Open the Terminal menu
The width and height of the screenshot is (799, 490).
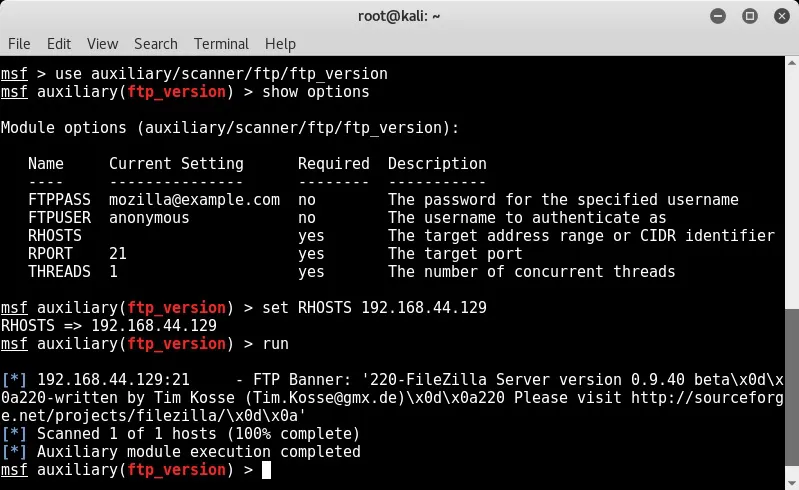pyautogui.click(x=222, y=44)
